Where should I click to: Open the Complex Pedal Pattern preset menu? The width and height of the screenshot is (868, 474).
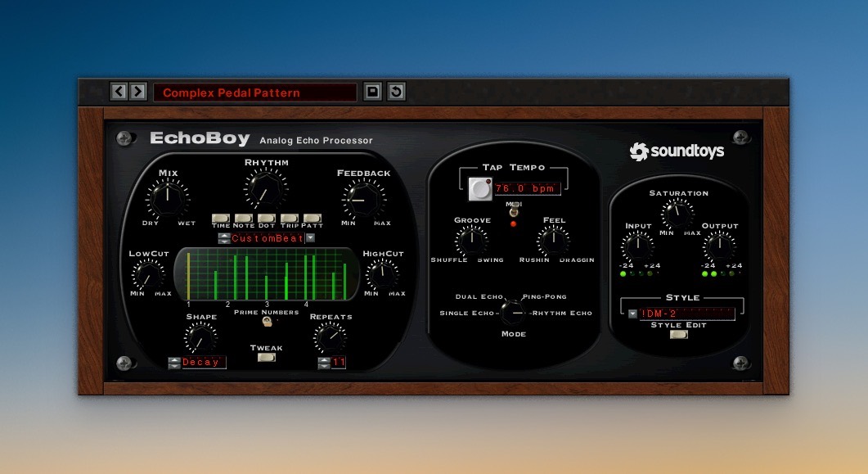[254, 93]
